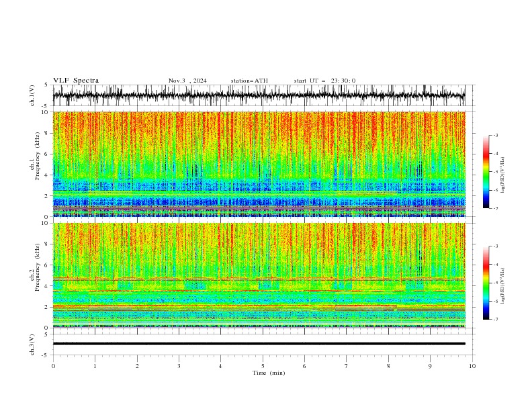
Task: Click tick label '1' on time axis
Action: (95, 366)
